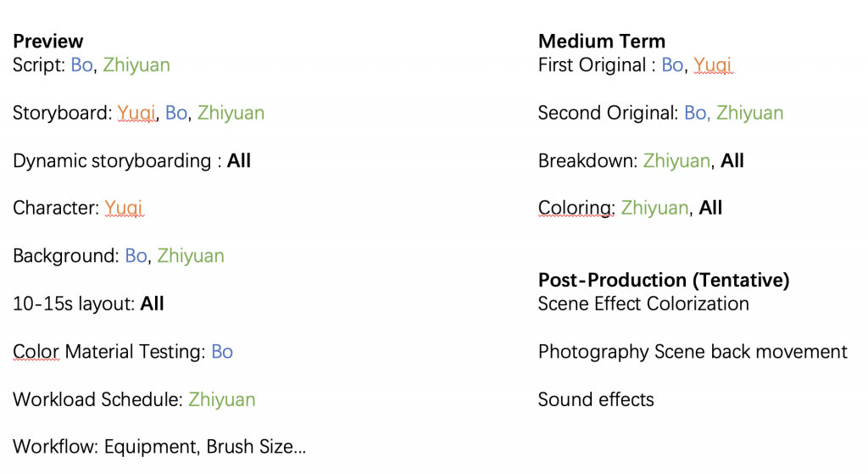868x474 pixels.
Task: Select Zhiyuan in the Second Original line
Action: pyautogui.click(x=749, y=113)
